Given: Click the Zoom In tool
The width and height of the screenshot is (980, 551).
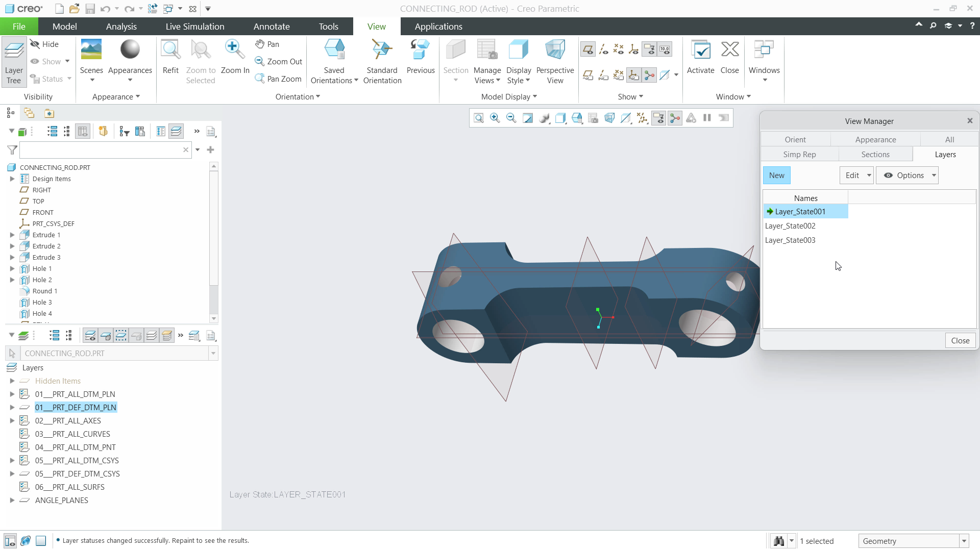Looking at the screenshot, I should (235, 57).
